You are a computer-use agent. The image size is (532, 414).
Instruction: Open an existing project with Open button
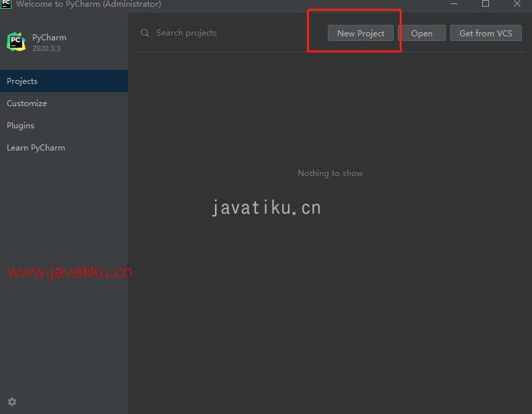(x=422, y=33)
